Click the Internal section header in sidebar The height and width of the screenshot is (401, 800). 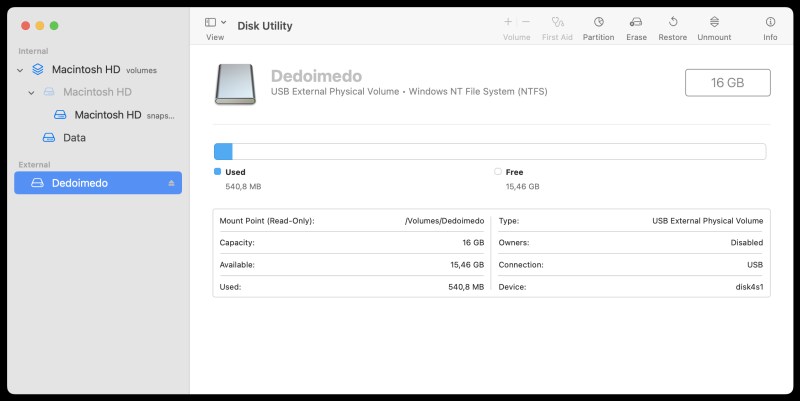click(x=33, y=51)
